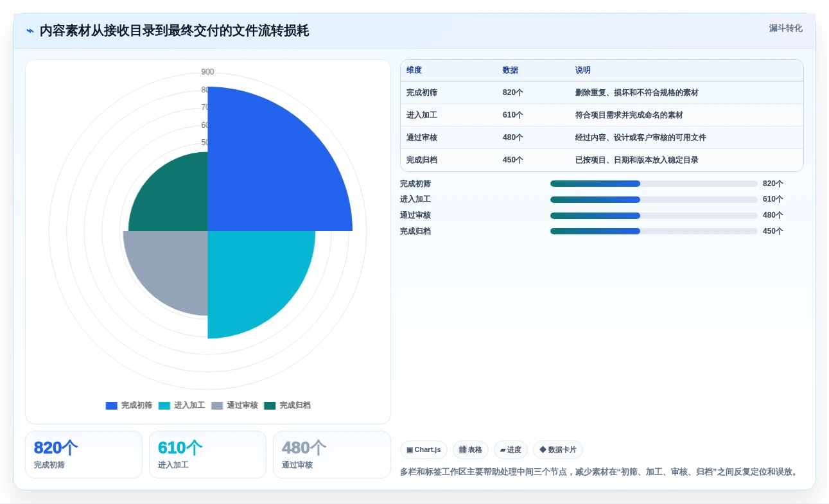Click the 表格 tag chip
The width and height of the screenshot is (829, 504).
point(471,450)
